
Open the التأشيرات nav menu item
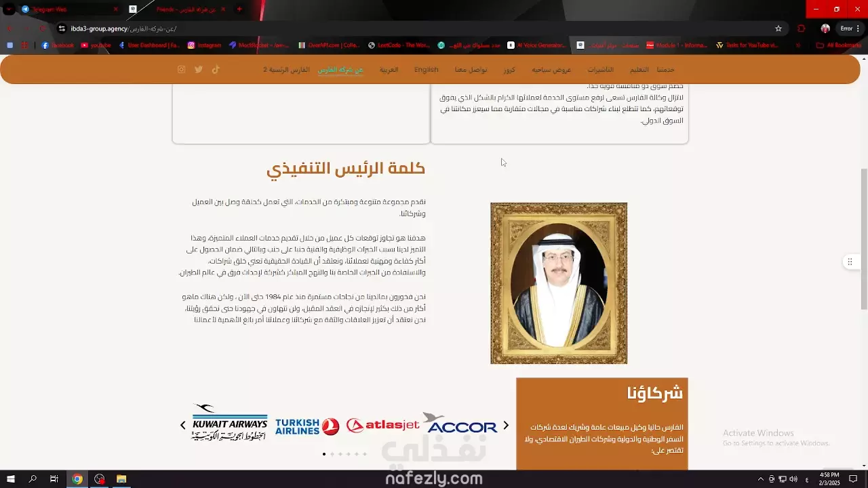(x=600, y=70)
